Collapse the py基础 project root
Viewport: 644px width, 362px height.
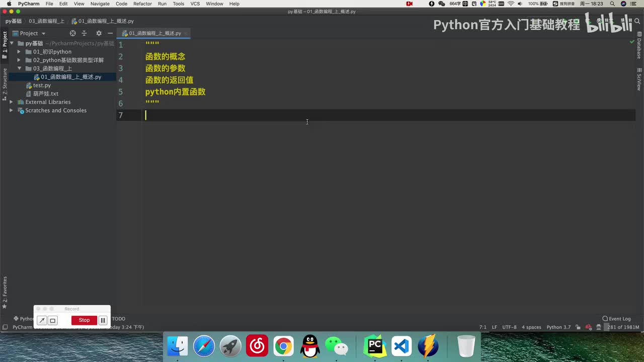[x=11, y=43]
